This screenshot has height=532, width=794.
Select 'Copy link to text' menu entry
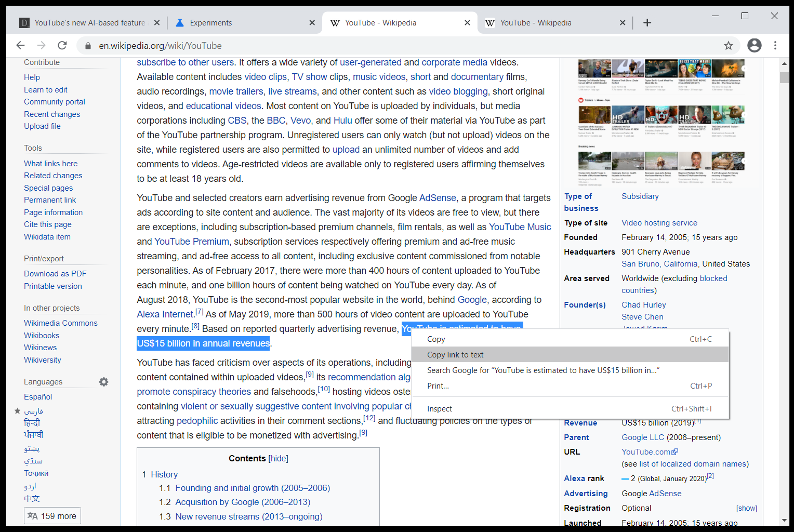click(570, 355)
